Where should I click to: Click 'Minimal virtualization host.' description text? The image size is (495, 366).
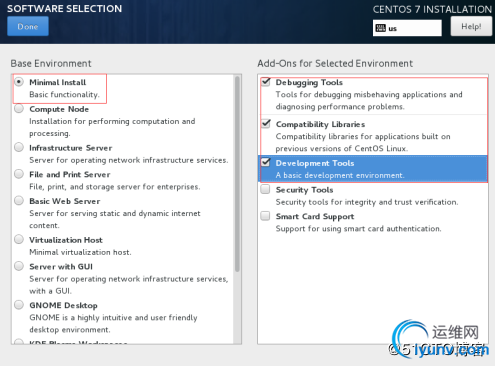click(x=80, y=252)
